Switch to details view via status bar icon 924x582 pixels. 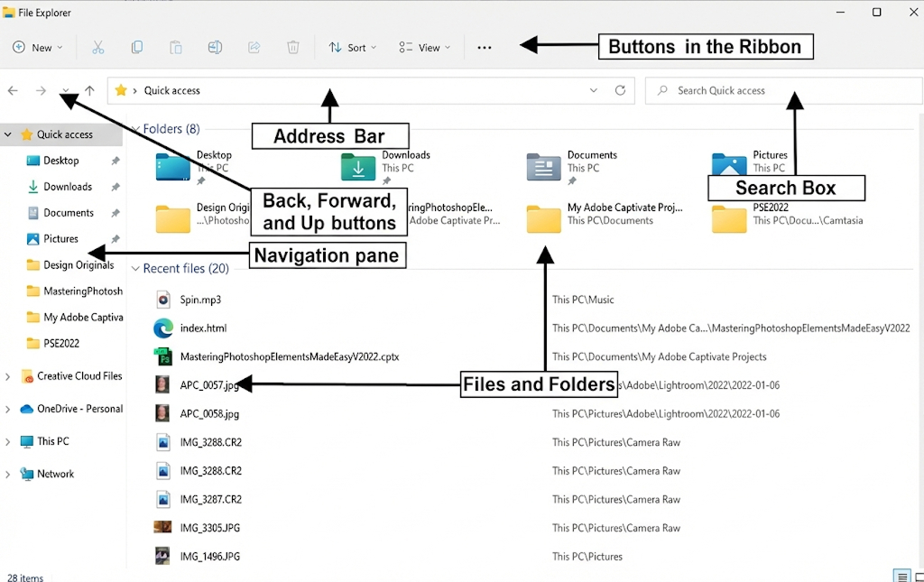coord(901,576)
